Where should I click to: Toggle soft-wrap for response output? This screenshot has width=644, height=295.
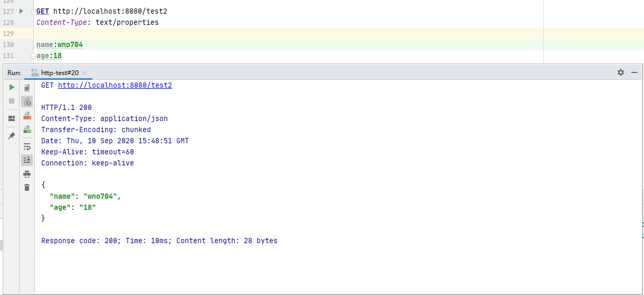tap(27, 146)
